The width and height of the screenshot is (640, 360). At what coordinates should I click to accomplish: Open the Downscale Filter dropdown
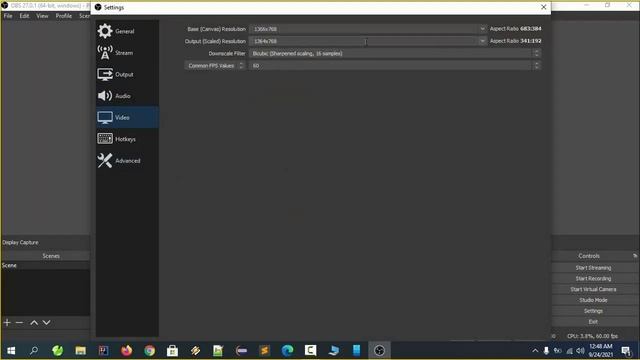[x=395, y=53]
